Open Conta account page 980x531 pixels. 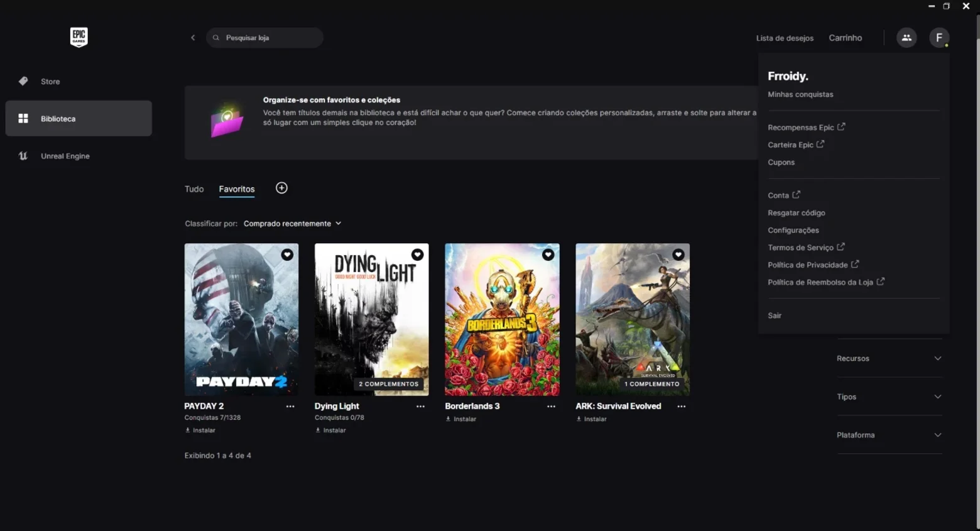pos(783,195)
